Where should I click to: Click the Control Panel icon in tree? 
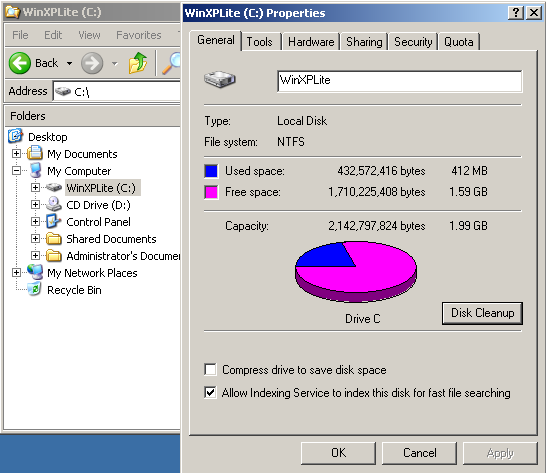click(54, 222)
